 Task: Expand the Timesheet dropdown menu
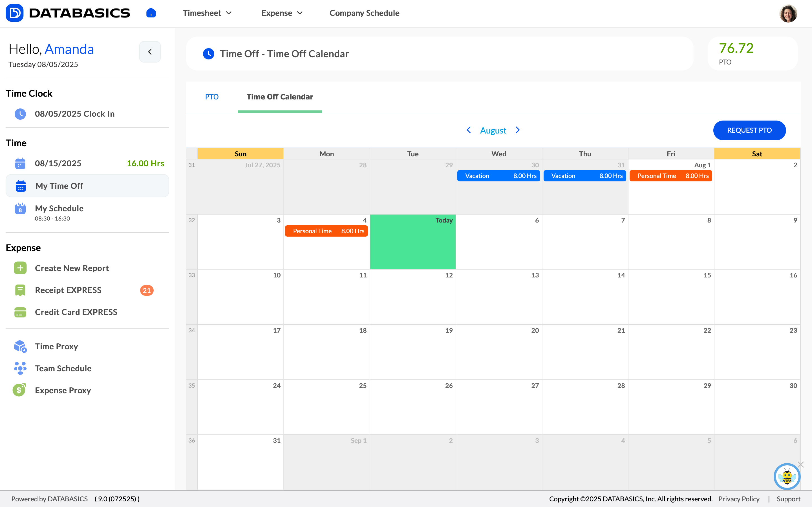(207, 13)
